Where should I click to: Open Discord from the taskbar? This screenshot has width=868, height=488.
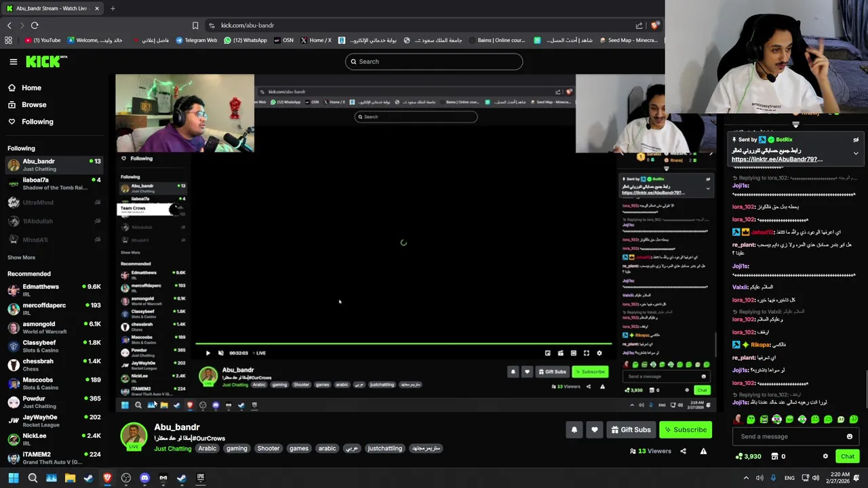[x=144, y=478]
